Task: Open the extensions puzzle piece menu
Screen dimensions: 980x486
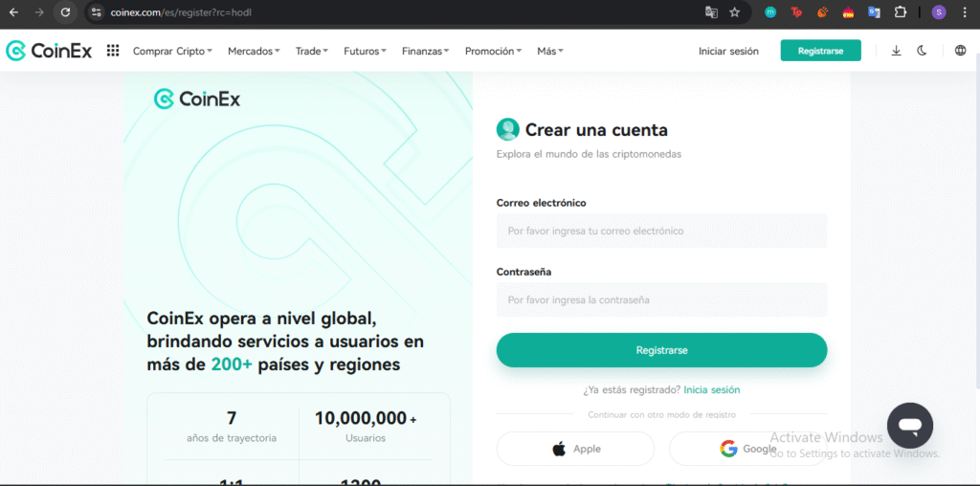Action: click(900, 11)
